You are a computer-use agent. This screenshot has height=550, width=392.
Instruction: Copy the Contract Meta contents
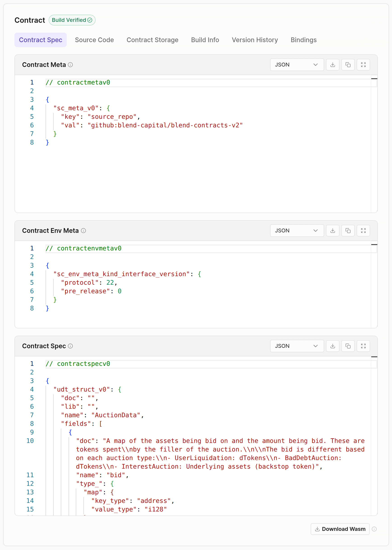[348, 65]
